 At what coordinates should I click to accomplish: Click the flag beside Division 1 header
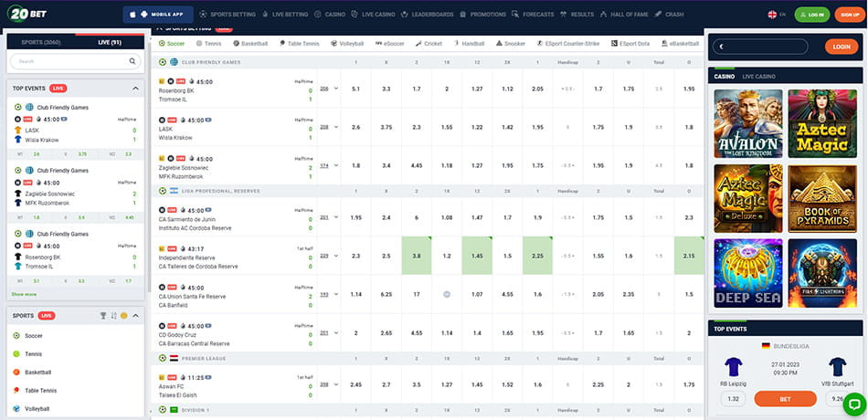click(x=174, y=410)
